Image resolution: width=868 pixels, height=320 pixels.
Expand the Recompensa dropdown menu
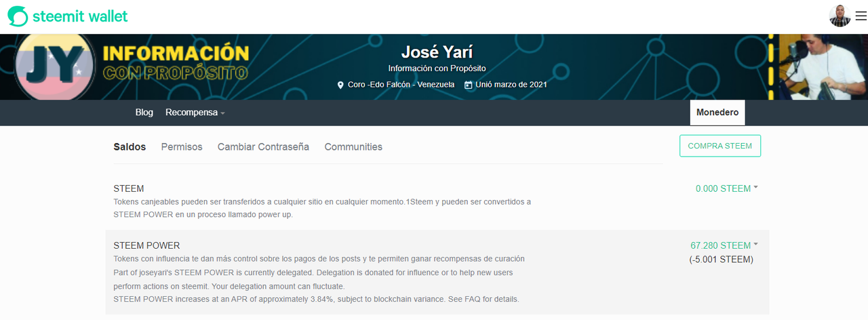point(195,113)
